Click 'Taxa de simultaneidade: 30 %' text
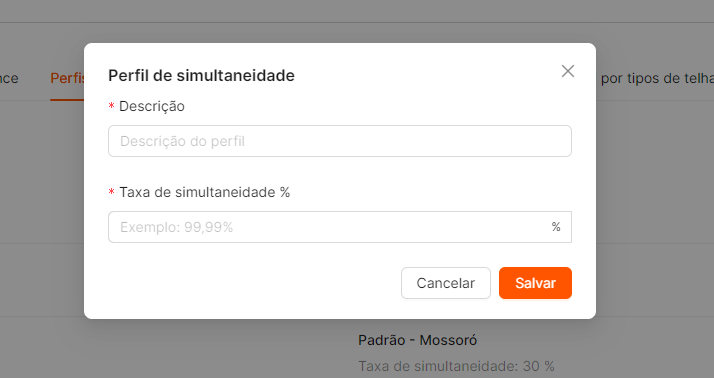Image resolution: width=714 pixels, height=378 pixels. (456, 366)
